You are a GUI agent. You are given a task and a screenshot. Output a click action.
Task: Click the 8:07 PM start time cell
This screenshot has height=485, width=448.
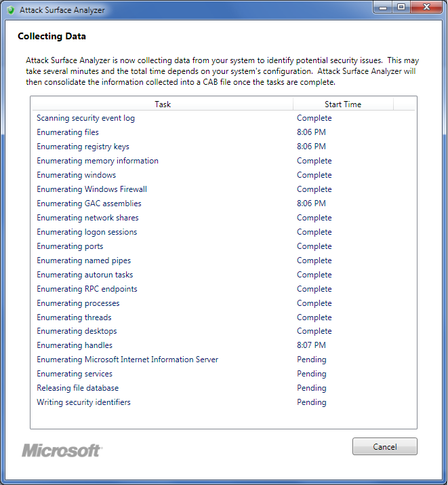(x=311, y=345)
